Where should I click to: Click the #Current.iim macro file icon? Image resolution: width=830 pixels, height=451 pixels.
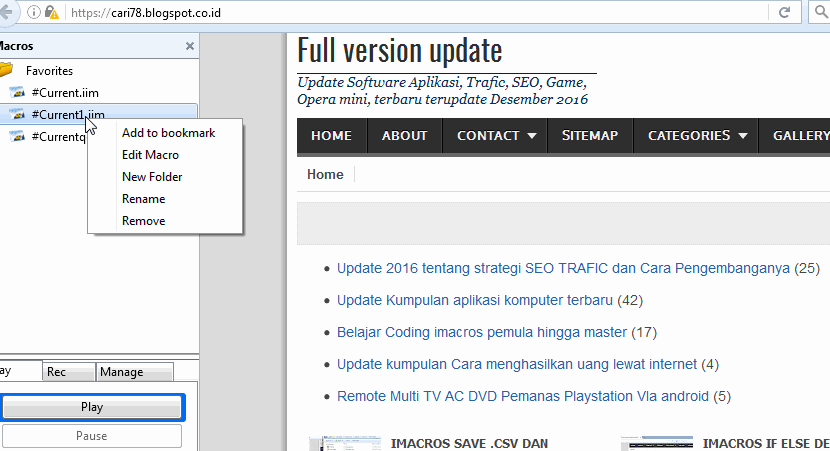coord(17,92)
